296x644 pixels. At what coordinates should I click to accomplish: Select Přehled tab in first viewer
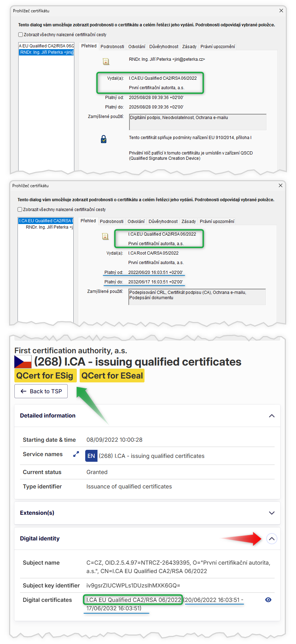(89, 46)
